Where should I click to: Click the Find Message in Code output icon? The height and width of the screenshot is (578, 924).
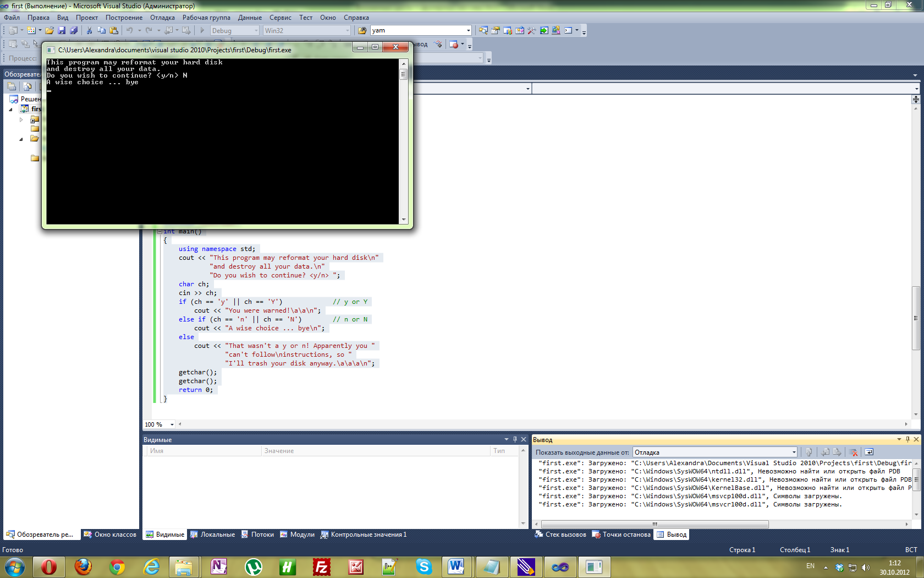809,452
